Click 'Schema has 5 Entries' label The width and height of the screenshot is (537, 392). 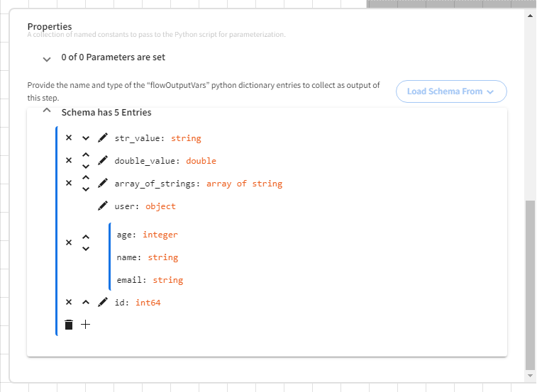(x=106, y=112)
